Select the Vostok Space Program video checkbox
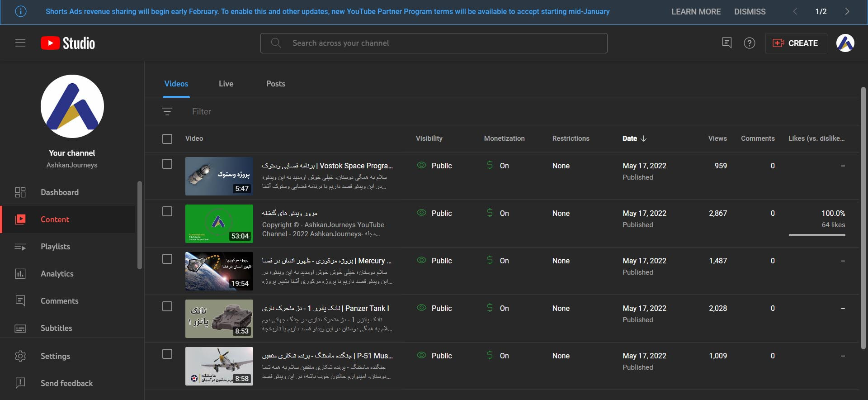 167,164
